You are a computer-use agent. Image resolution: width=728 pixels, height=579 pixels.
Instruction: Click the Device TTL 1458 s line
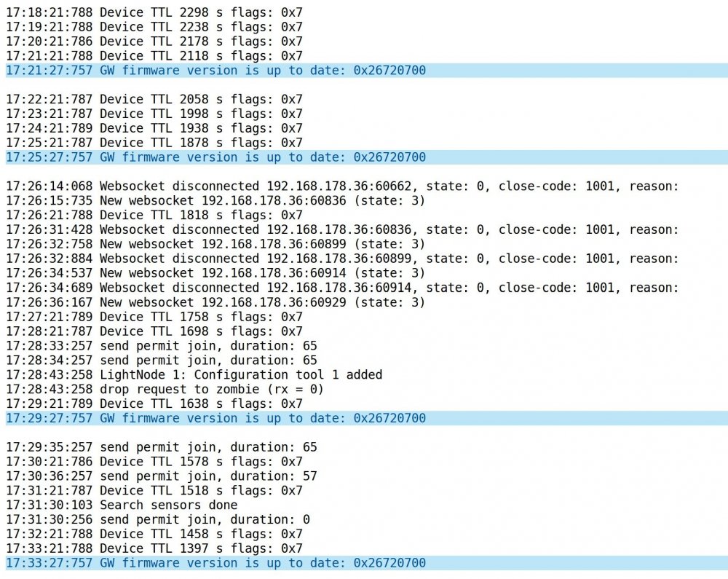pyautogui.click(x=154, y=534)
